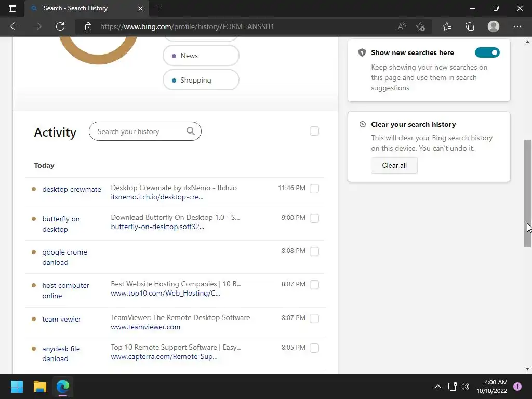The image size is (532, 399).
Task: Check the team vewier entry checkbox
Action: (314, 318)
